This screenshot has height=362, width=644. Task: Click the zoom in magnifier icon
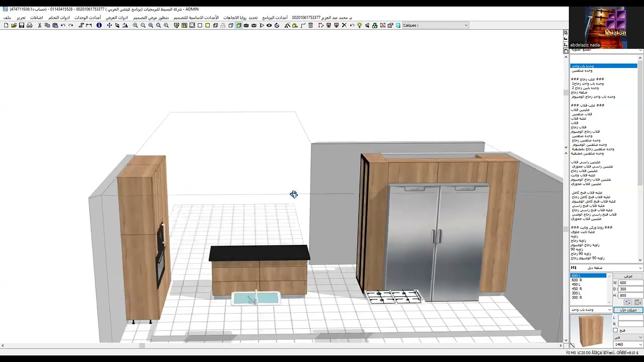tap(135, 25)
